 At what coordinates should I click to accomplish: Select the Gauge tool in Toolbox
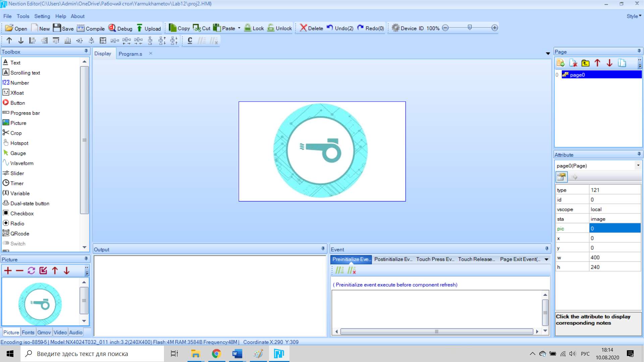[x=18, y=153]
